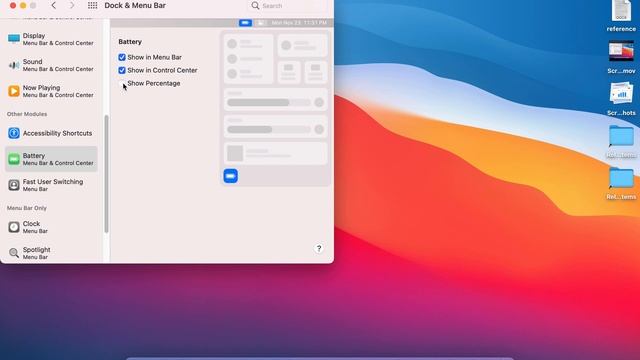This screenshot has width=640, height=360.
Task: Go forward with the right chevron
Action: coord(72,6)
